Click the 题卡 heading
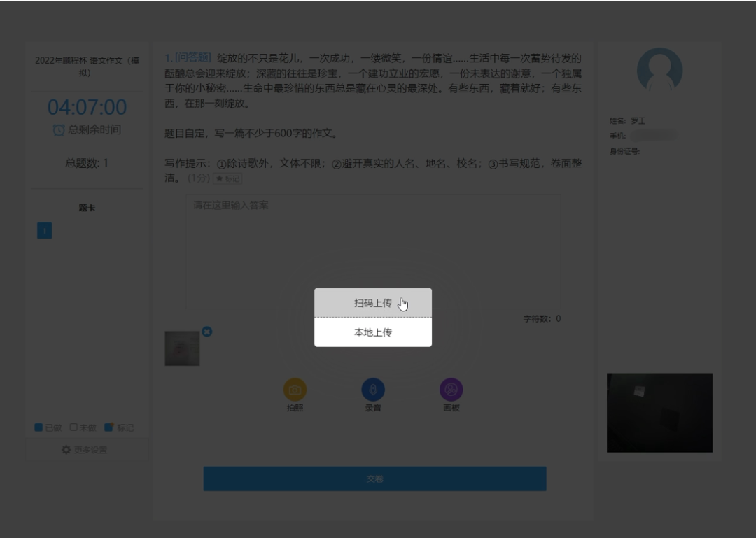The width and height of the screenshot is (756, 538). pyautogui.click(x=87, y=208)
